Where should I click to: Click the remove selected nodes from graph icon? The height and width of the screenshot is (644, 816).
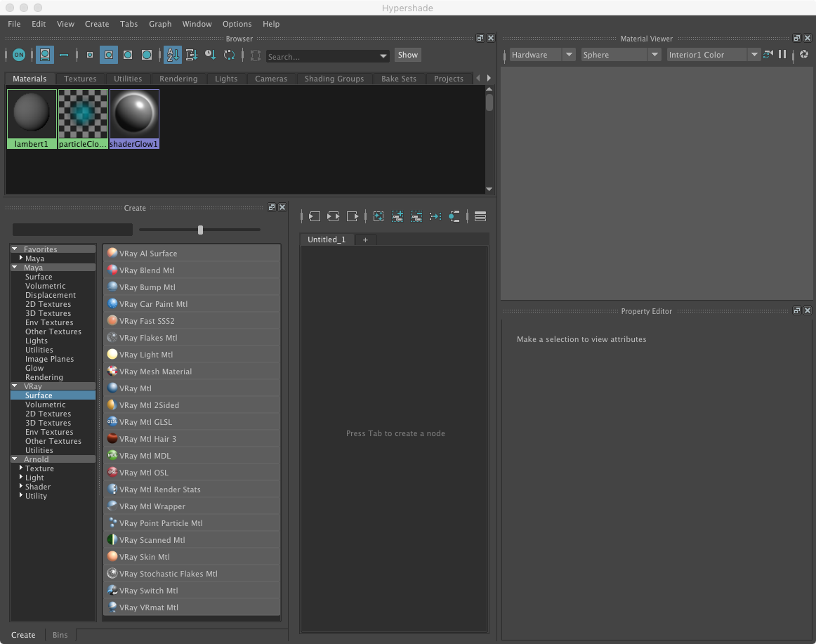416,216
